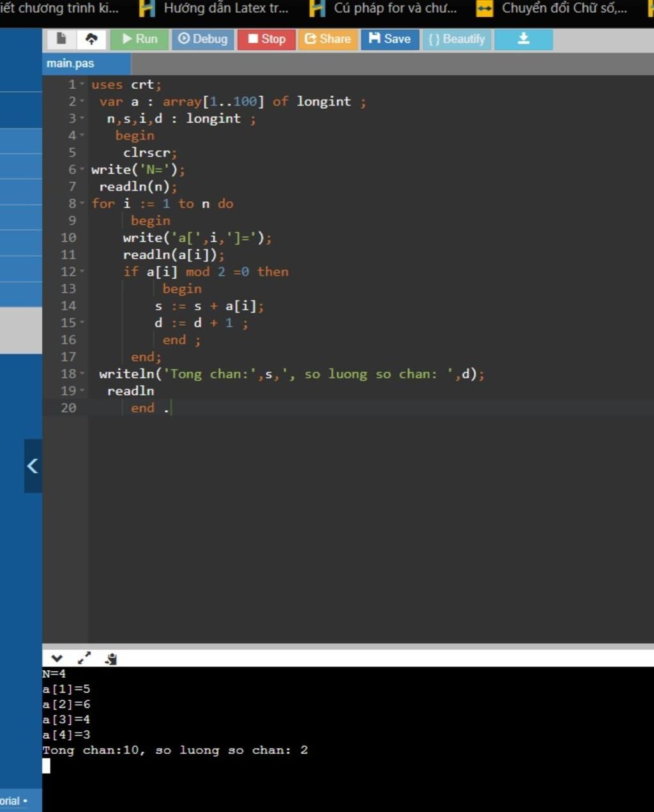Click the console cursor input area
Viewport: 654px width, 812px height.
[x=46, y=765]
